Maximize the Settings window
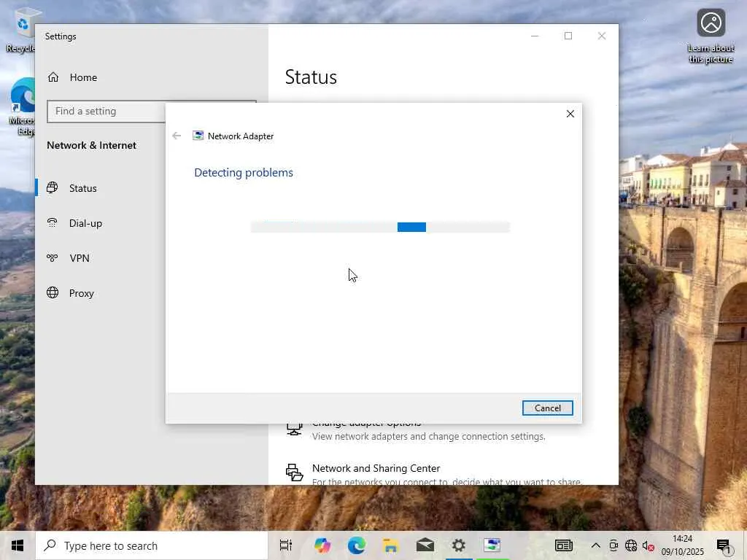The width and height of the screenshot is (747, 560). [x=568, y=36]
